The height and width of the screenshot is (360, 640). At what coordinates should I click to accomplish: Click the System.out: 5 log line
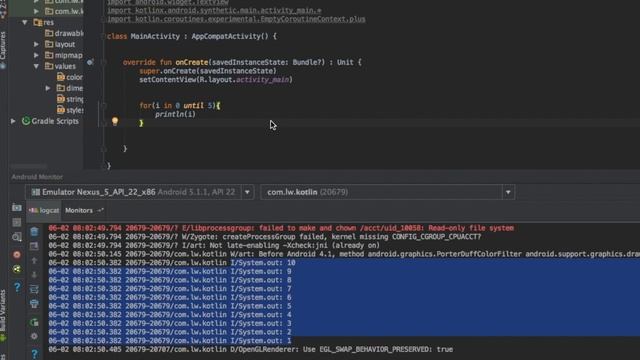pos(170,306)
